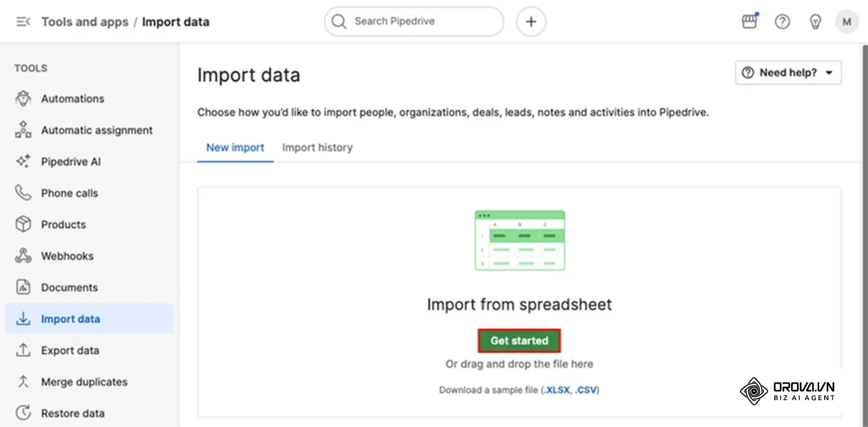Viewport: 868px width, 427px height.
Task: Click the Restore data clock icon
Action: pyautogui.click(x=23, y=413)
